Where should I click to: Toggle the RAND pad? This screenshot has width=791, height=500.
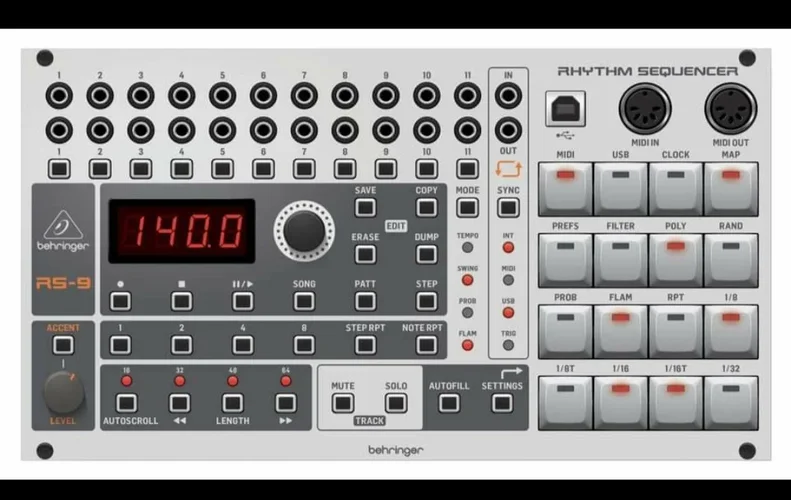pyautogui.click(x=731, y=260)
